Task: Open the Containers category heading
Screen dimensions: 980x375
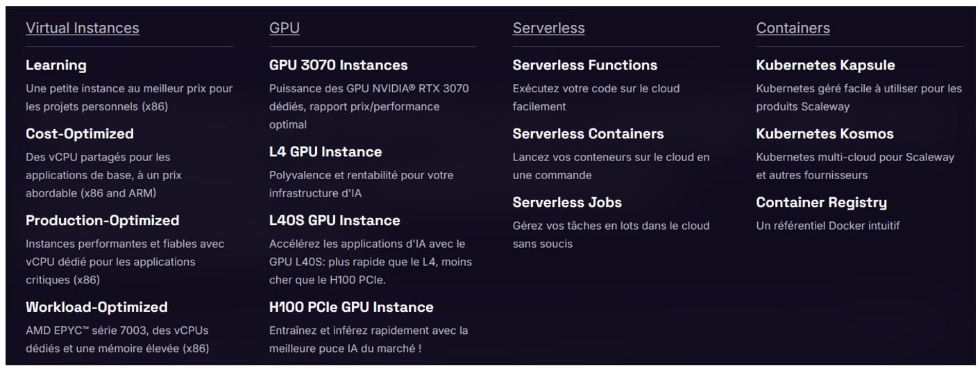Action: click(793, 28)
